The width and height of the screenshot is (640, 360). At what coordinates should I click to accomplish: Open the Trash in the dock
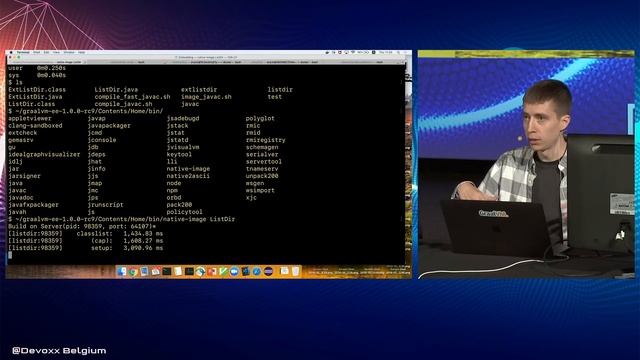(x=296, y=271)
